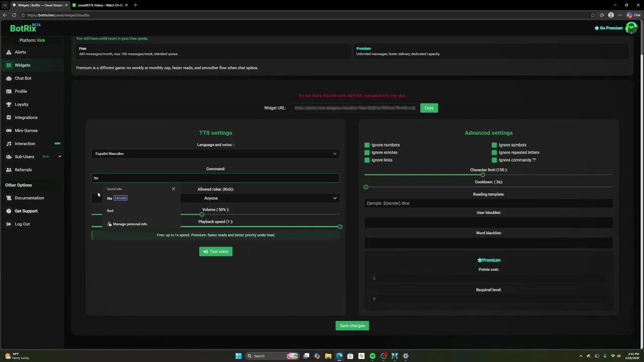This screenshot has width=644, height=362.
Task: Click the Word blacklist field
Action: [489, 243]
